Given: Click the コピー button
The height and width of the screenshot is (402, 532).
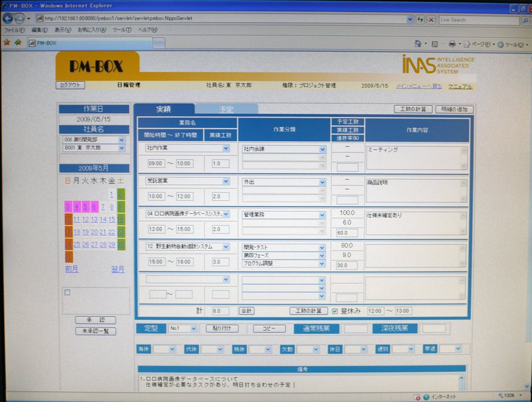Looking at the screenshot, I should coord(269,329).
